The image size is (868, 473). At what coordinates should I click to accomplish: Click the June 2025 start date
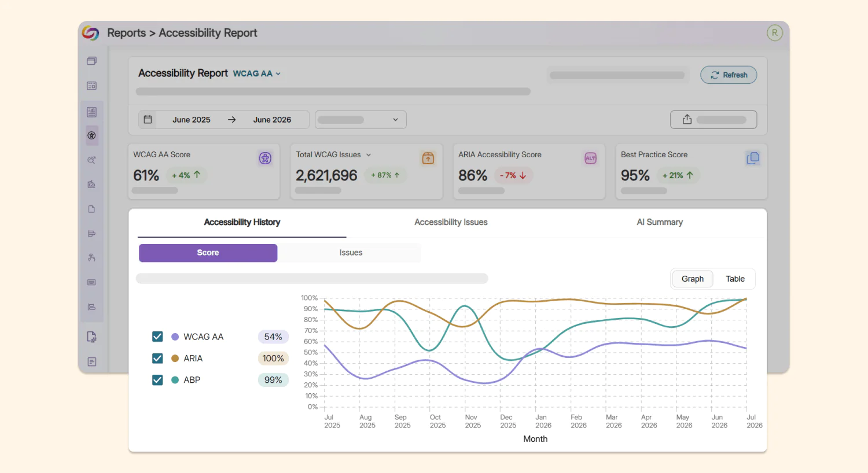[x=192, y=120]
